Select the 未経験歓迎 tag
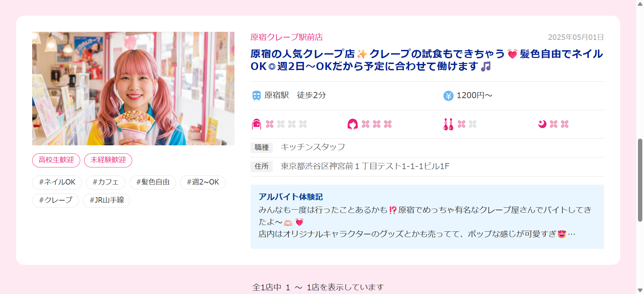644x294 pixels. coord(108,160)
